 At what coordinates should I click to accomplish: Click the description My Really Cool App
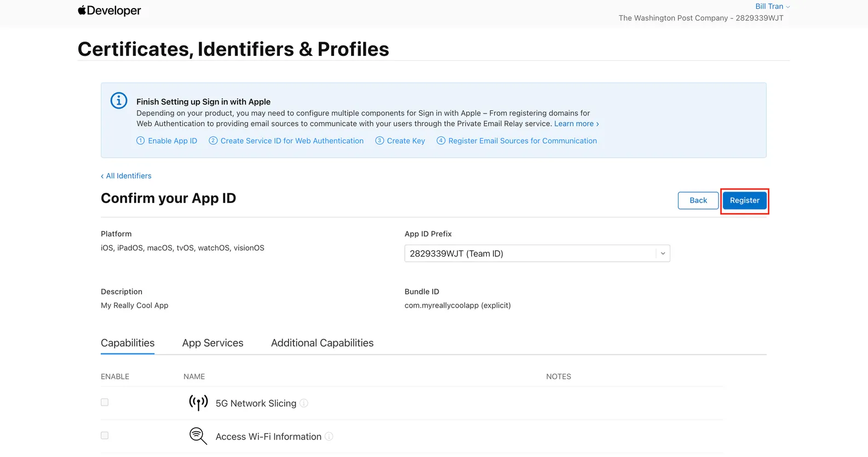pos(135,305)
